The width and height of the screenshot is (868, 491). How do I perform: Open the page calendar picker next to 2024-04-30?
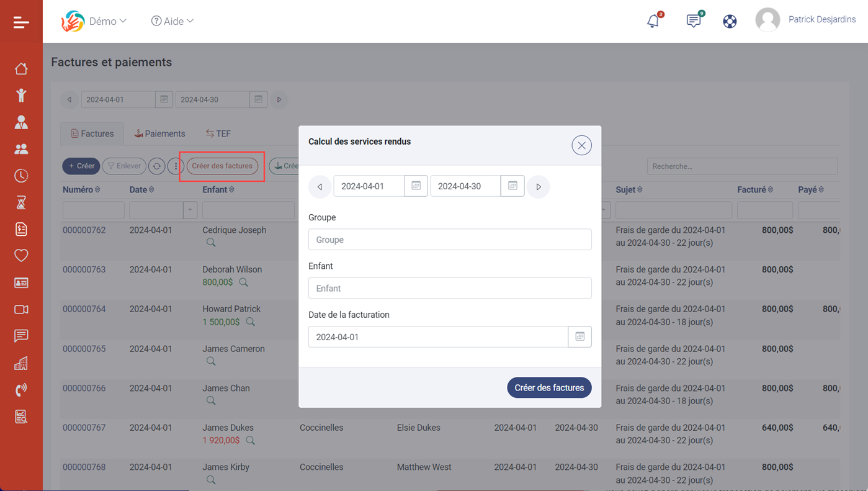(x=258, y=99)
